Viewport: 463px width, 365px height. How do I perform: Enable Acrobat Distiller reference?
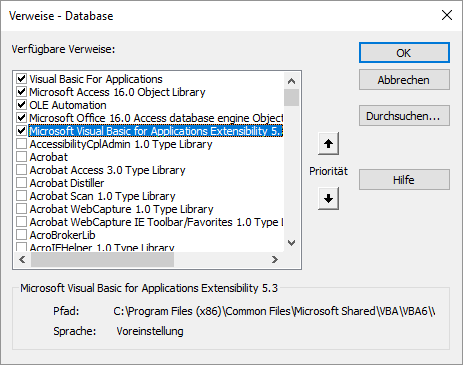[x=22, y=183]
